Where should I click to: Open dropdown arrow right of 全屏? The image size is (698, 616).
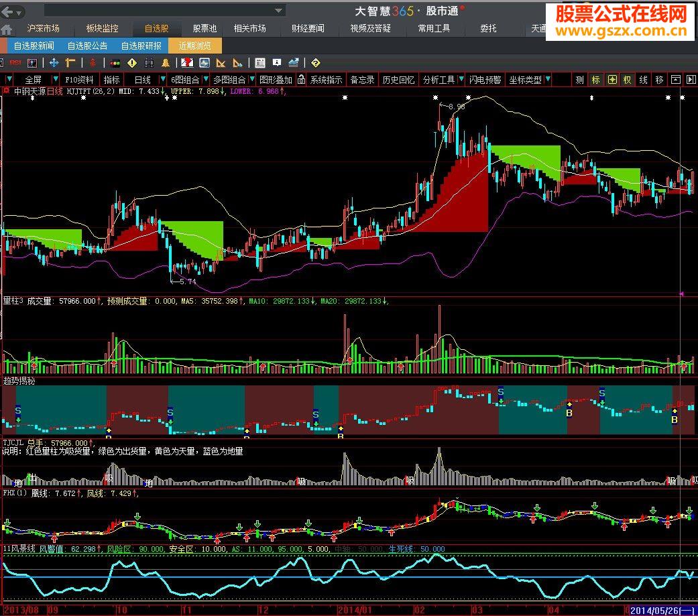tap(56, 79)
